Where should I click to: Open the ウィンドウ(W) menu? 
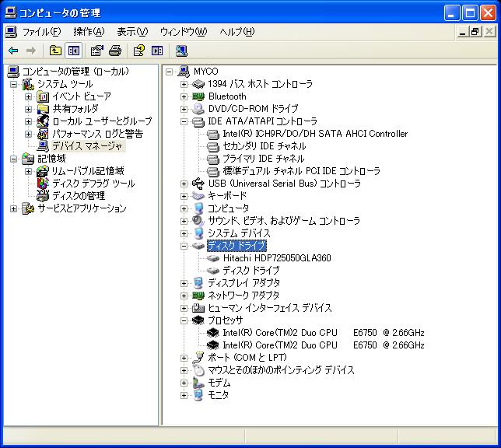[x=184, y=32]
